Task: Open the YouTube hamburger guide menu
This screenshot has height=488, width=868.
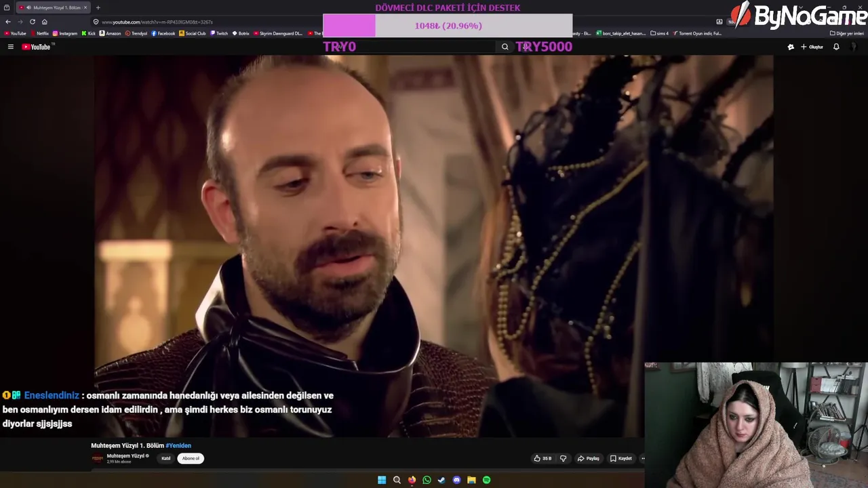Action: (10, 47)
